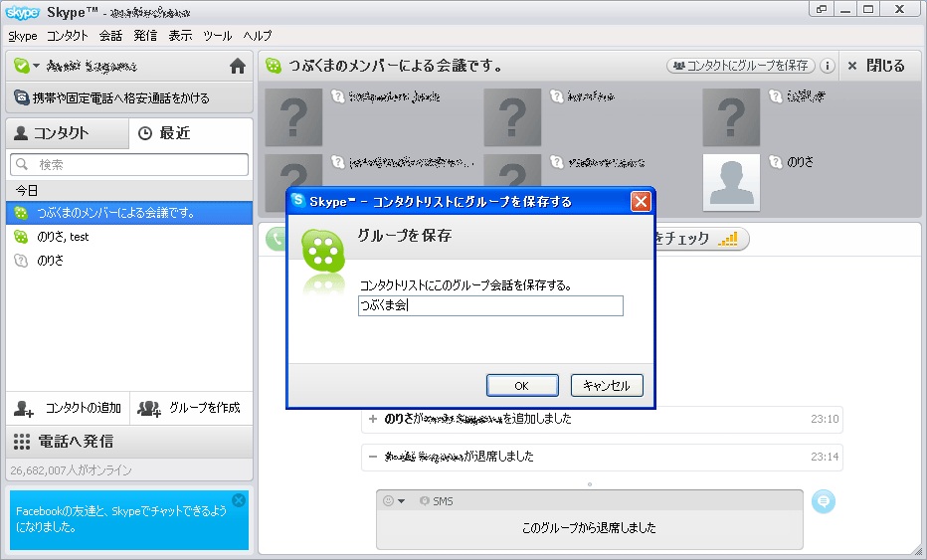Image resolution: width=927 pixels, height=560 pixels.
Task: Select the のりさ contact in recent list
Action: [x=129, y=261]
